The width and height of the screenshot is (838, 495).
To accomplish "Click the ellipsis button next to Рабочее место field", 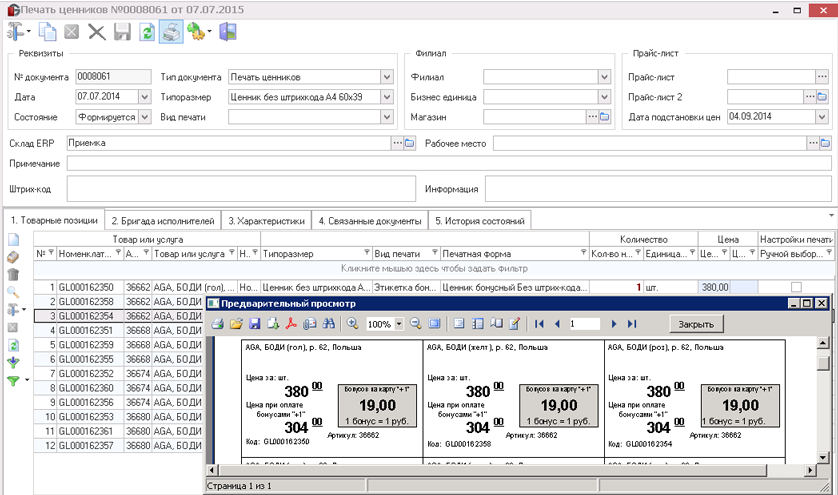I will click(813, 143).
